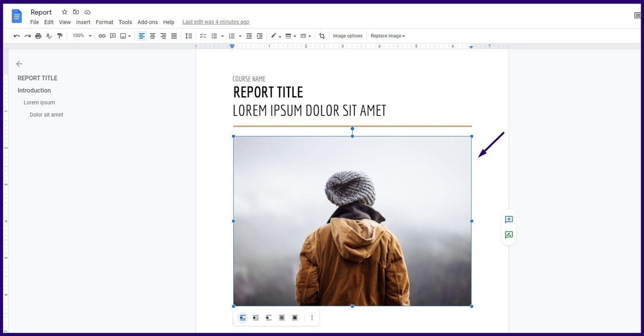Click the Image options button
Image resolution: width=644 pixels, height=336 pixels.
tap(348, 36)
